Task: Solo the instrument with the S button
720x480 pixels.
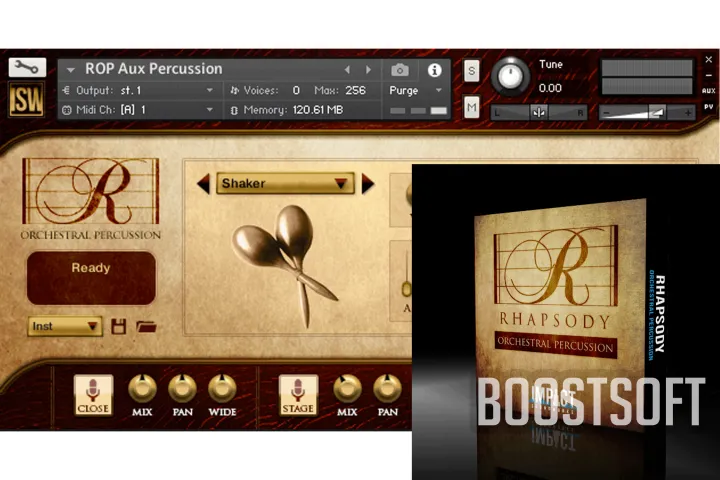Action: pos(472,71)
